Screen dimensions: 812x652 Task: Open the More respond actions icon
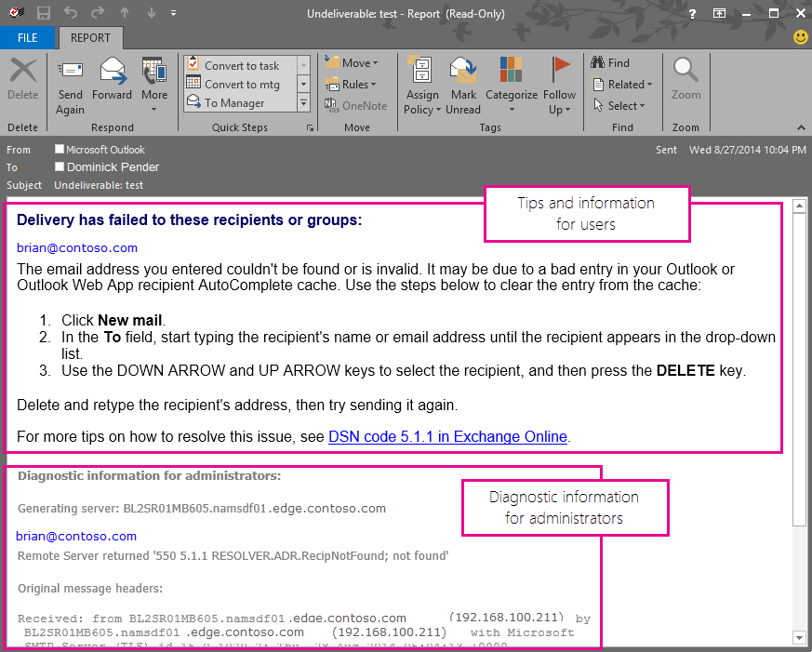[154, 71]
